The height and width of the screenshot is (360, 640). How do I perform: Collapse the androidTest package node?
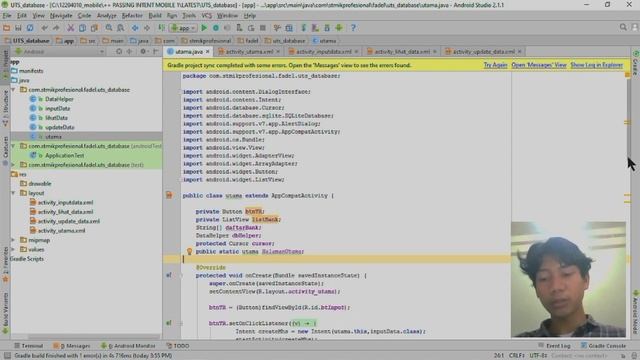[13, 146]
